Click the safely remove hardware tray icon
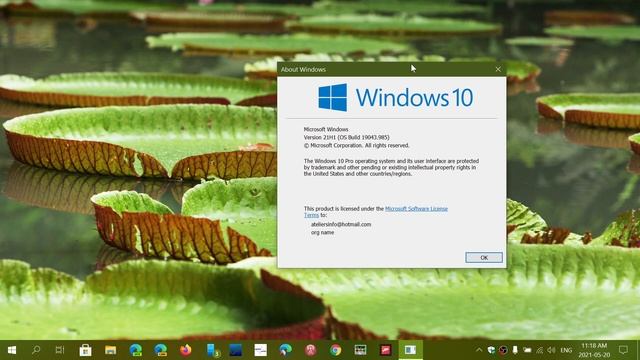Screen dimensions: 640x360 [x=515, y=350]
